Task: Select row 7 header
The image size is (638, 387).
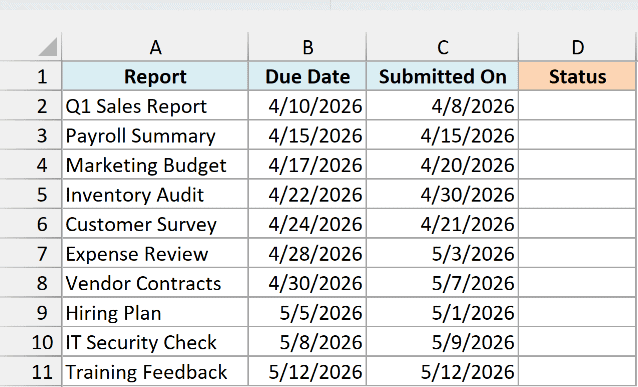Action: pyautogui.click(x=31, y=254)
